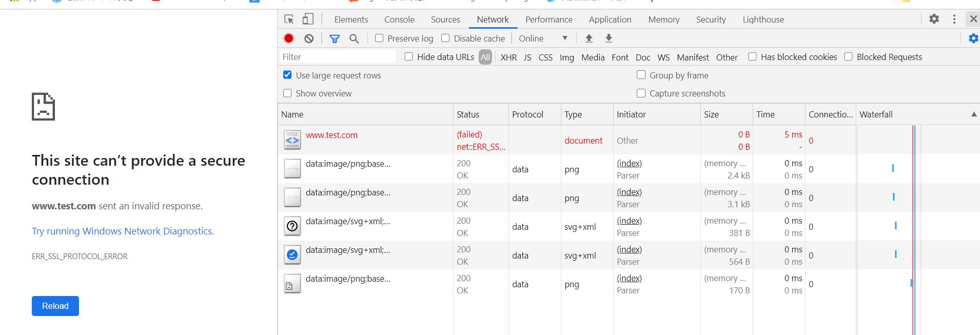Check the Group by frame checkbox
980x335 pixels.
641,75
